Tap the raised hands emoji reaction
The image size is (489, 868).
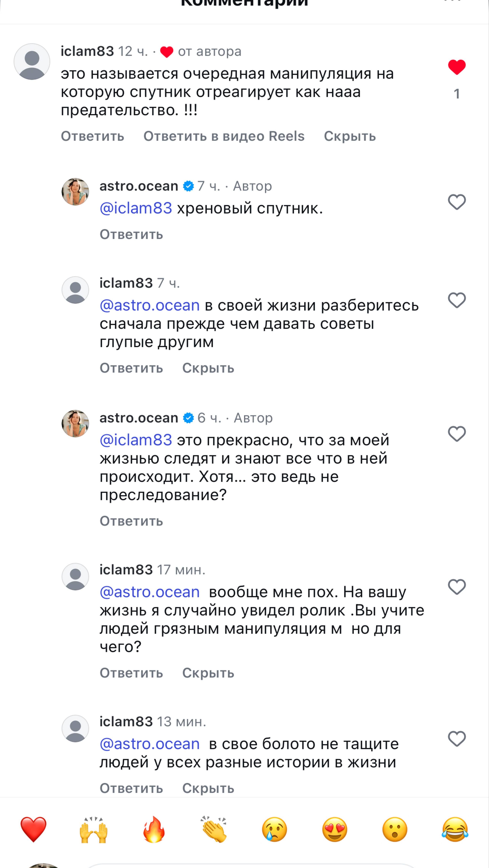coord(93,829)
